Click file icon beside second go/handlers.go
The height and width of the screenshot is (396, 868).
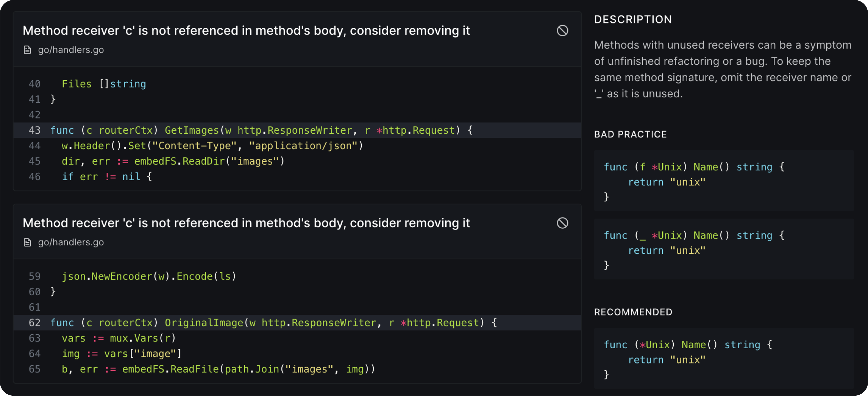[x=27, y=242]
